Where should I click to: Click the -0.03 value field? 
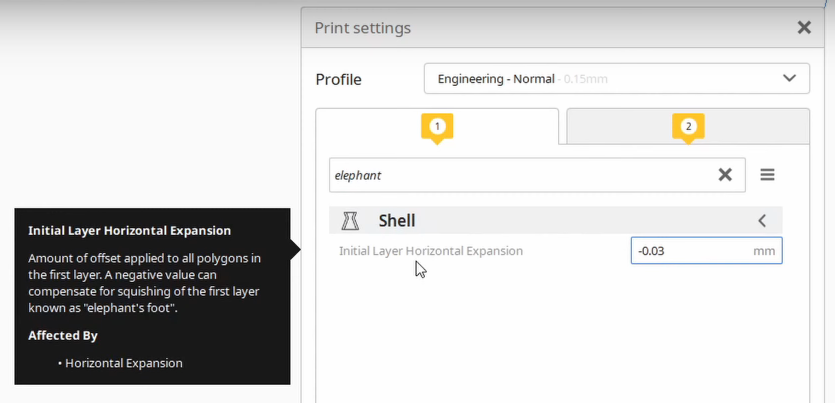pyautogui.click(x=706, y=250)
